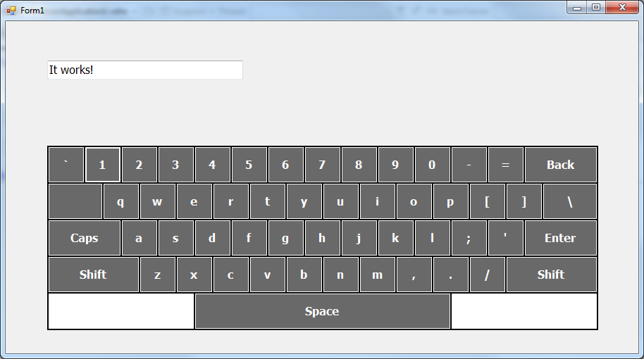This screenshot has height=359, width=644.
Task: Tap the letter m key
Action: coord(378,274)
